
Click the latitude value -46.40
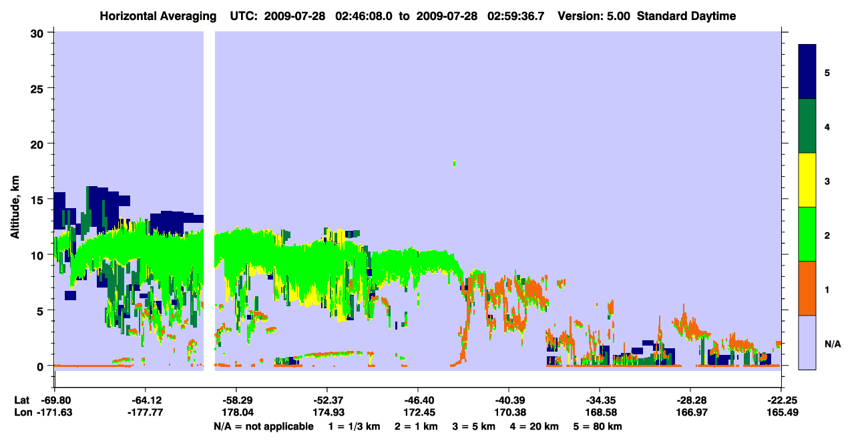tap(418, 400)
